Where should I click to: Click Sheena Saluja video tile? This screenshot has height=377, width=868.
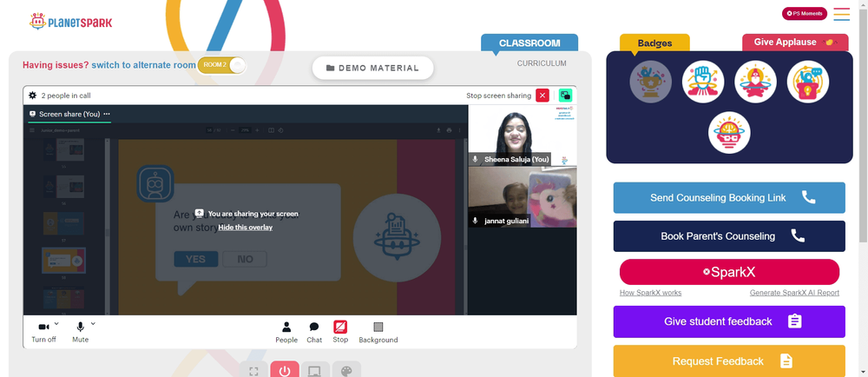[x=523, y=136]
